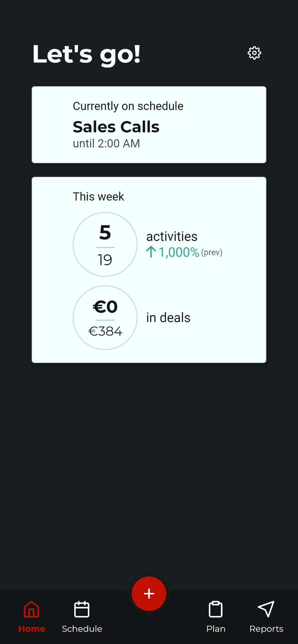Tap the Sales Calls heading
Image resolution: width=298 pixels, height=644 pixels.
coord(116,127)
